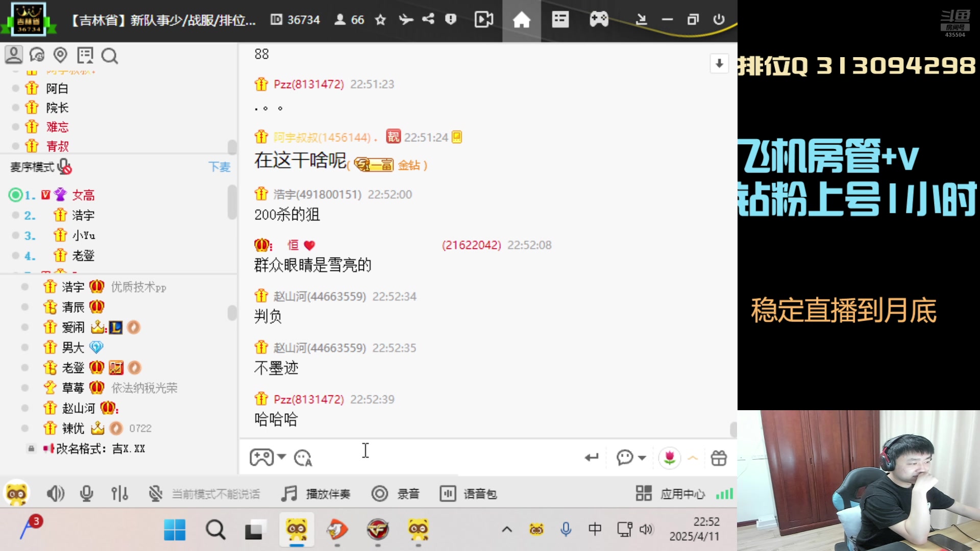This screenshot has width=980, height=551.
Task: Click the recent visitors headset icon
Action: pos(37,55)
